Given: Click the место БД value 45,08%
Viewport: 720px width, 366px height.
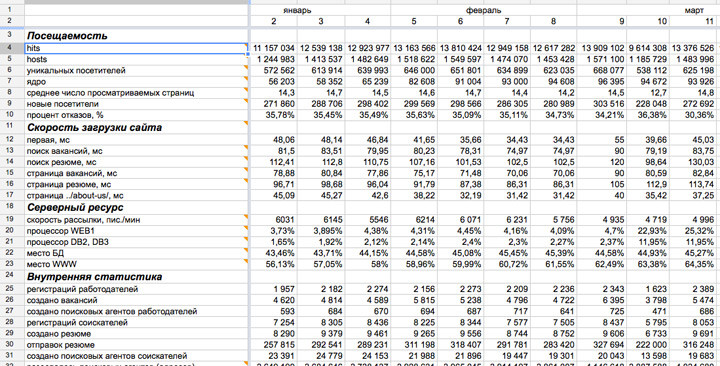Looking at the screenshot, I should pos(461,254).
